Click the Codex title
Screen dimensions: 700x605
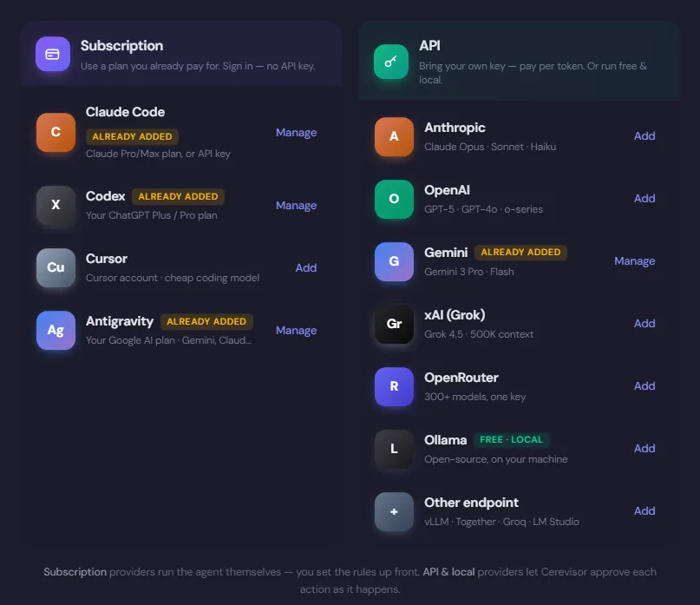(x=105, y=196)
